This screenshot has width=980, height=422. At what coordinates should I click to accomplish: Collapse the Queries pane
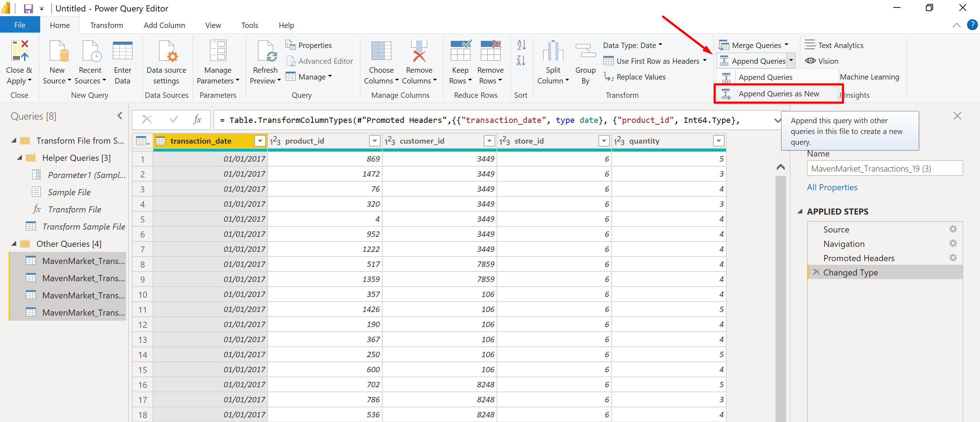point(120,116)
